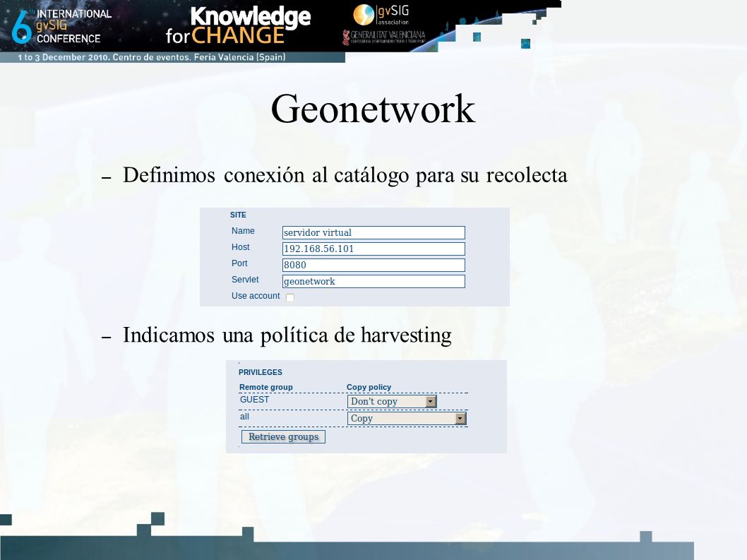Click the Name field containing servidor virtual
This screenshot has height=560, width=747.
(x=373, y=232)
